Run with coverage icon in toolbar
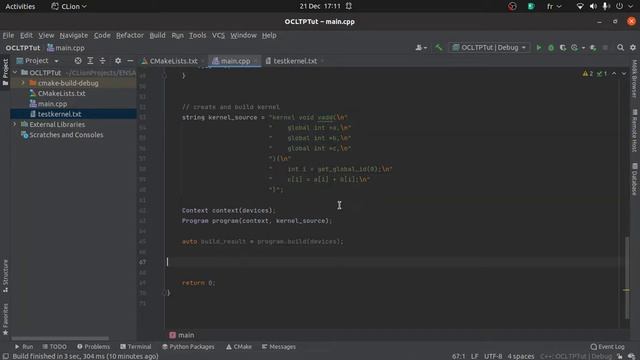 click(x=563, y=48)
